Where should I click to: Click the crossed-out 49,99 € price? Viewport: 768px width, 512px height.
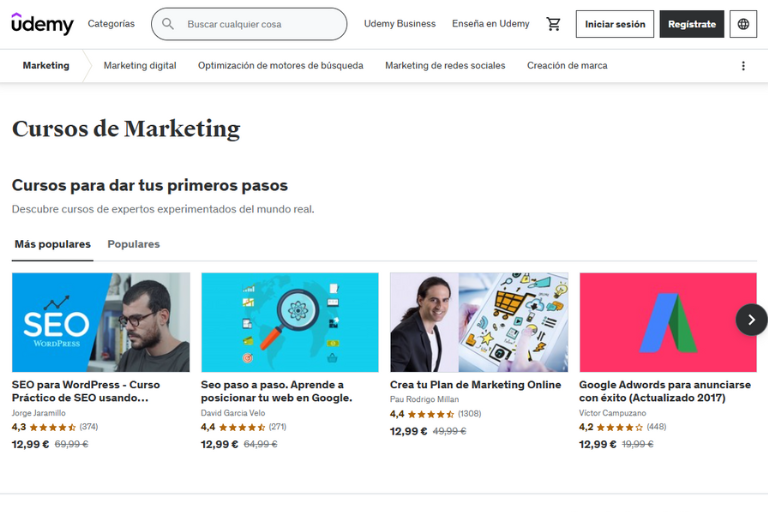tap(450, 432)
